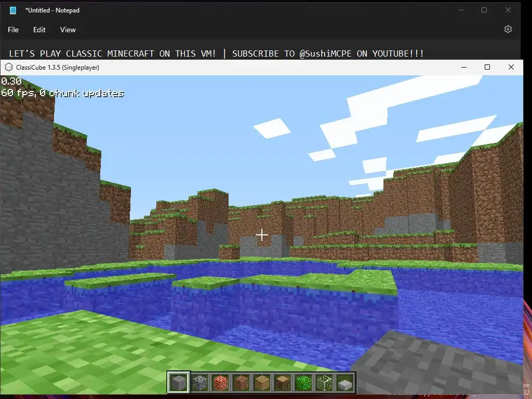Select the red brick block in hotbar
Image resolution: width=532 pixels, height=399 pixels.
pos(220,383)
